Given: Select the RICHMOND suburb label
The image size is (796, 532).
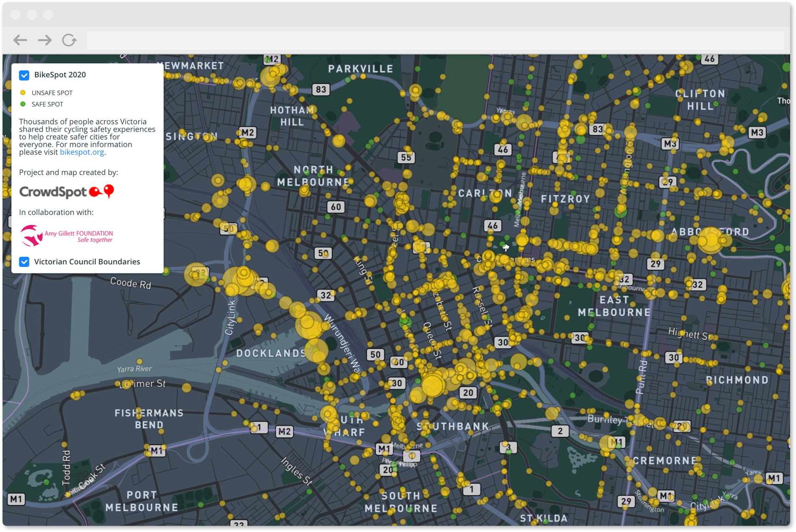Looking at the screenshot, I should pos(737,380).
